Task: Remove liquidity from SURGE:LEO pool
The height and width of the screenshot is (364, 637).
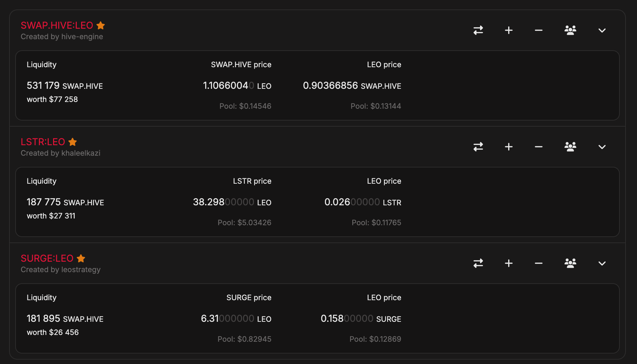Action: click(x=539, y=263)
